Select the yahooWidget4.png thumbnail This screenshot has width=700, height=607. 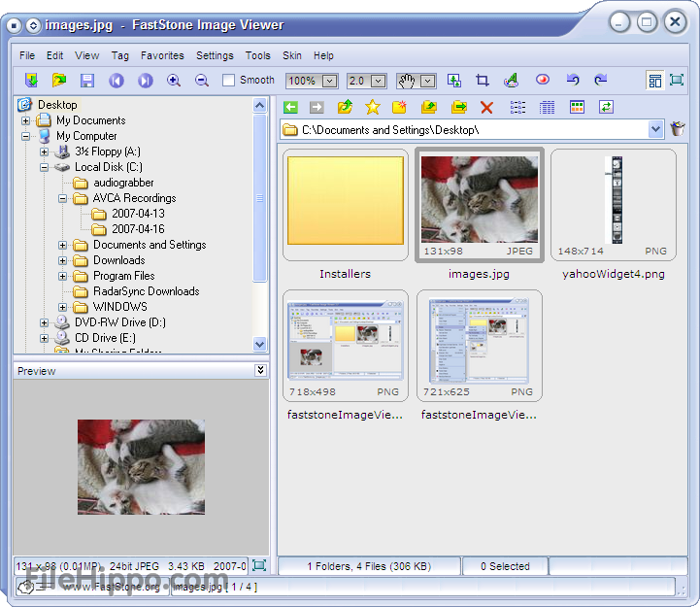[614, 205]
